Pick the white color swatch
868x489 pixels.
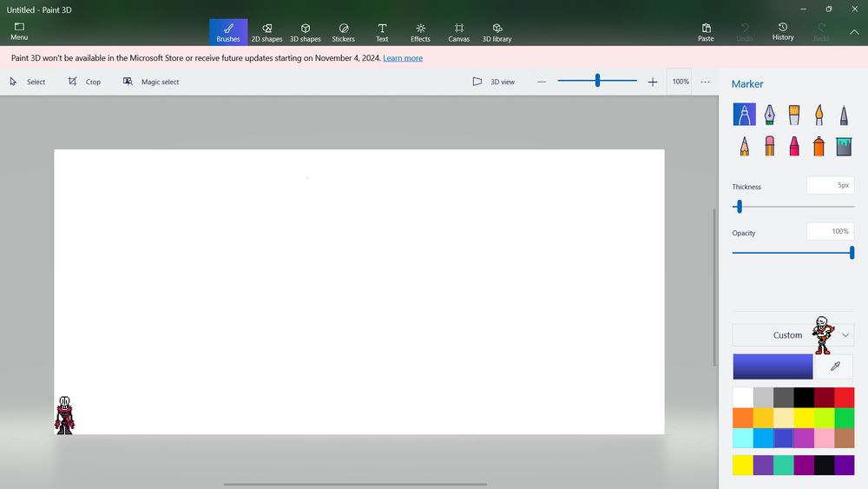point(743,397)
